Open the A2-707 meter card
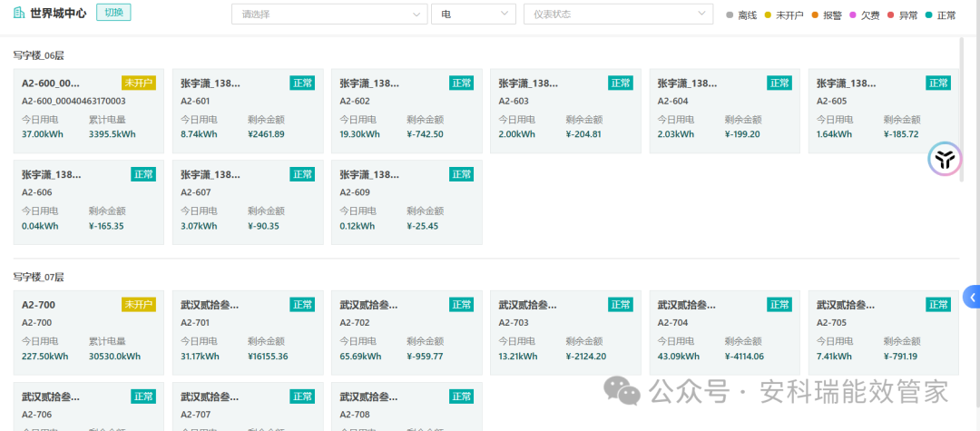The height and width of the screenshot is (431, 980). point(248,407)
